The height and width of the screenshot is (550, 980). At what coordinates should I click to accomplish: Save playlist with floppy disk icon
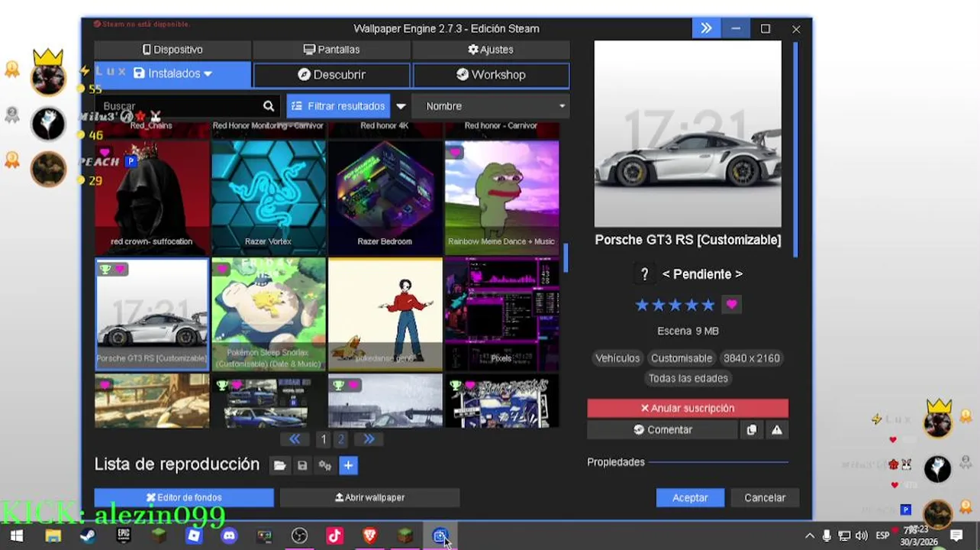[x=302, y=465]
